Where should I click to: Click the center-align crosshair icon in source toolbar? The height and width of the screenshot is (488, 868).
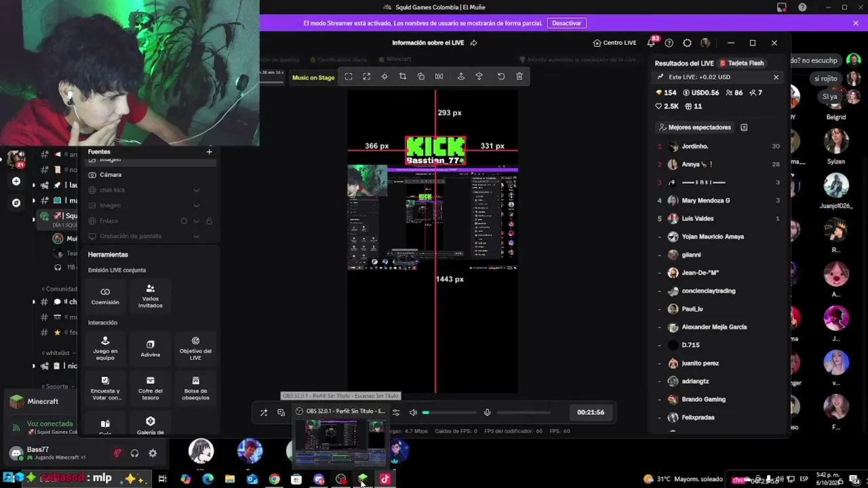tap(384, 77)
